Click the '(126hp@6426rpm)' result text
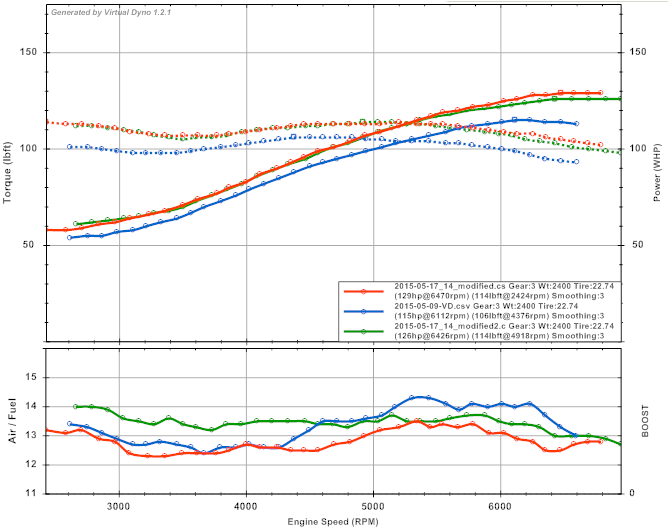This screenshot has height=530, width=668. pos(432,336)
